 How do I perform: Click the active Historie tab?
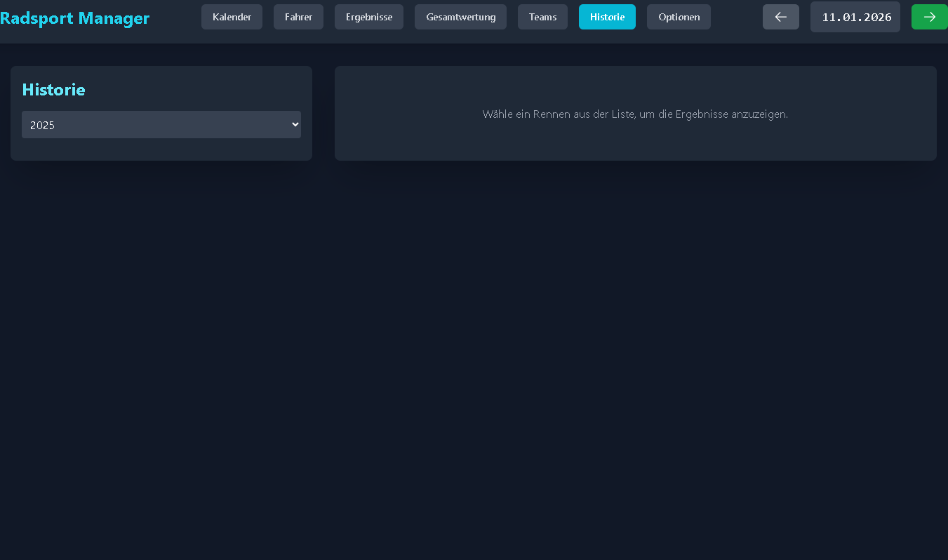point(607,17)
